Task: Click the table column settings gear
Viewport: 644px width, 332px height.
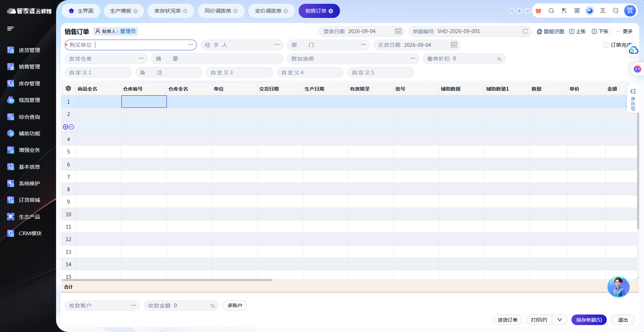Action: pos(68,89)
